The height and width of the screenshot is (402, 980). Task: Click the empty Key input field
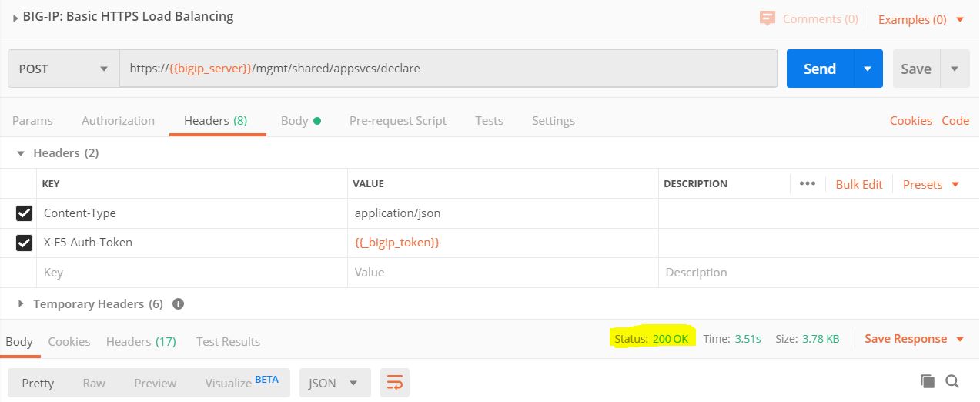(x=192, y=273)
